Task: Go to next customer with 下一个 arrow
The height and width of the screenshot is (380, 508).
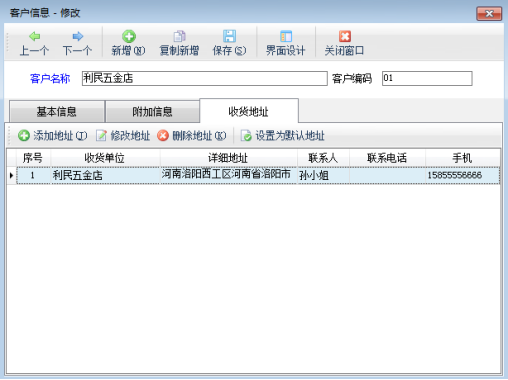Action: point(78,36)
